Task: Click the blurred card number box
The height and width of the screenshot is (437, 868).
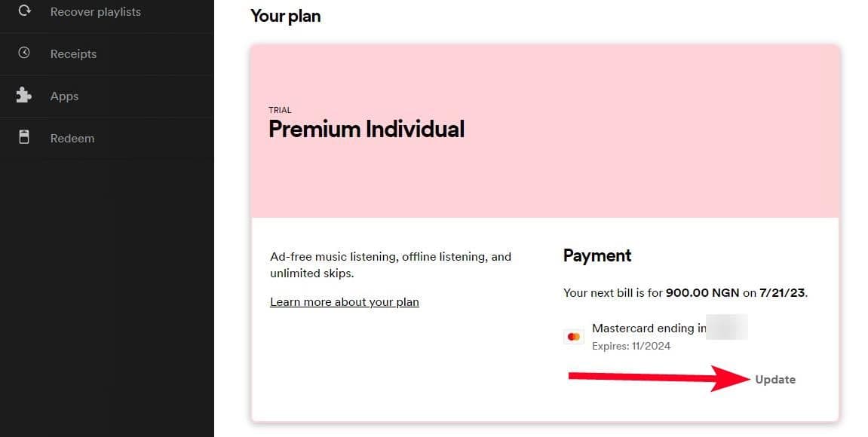Action: tap(727, 327)
